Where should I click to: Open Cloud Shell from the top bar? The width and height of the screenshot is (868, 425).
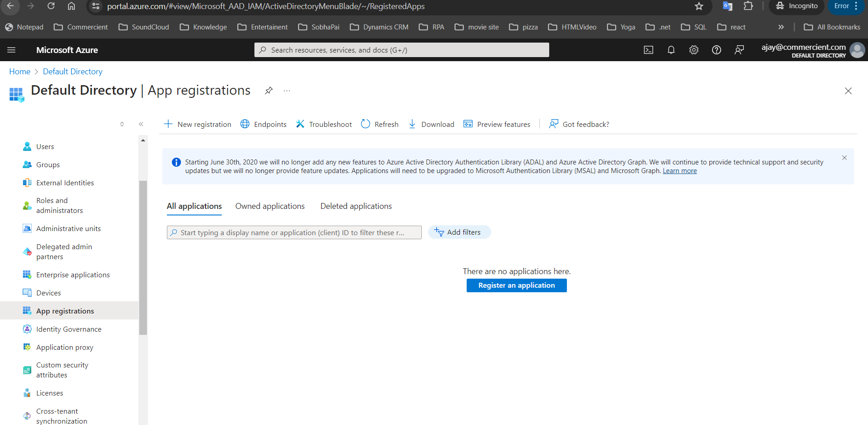(x=649, y=50)
